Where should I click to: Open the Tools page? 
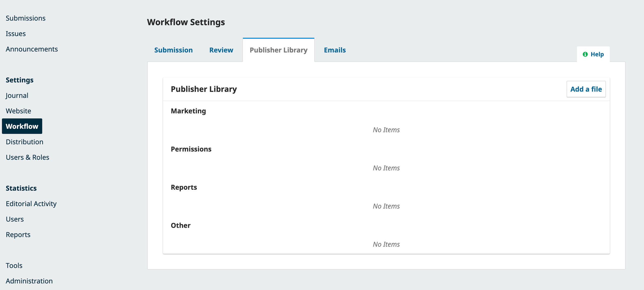(x=14, y=265)
